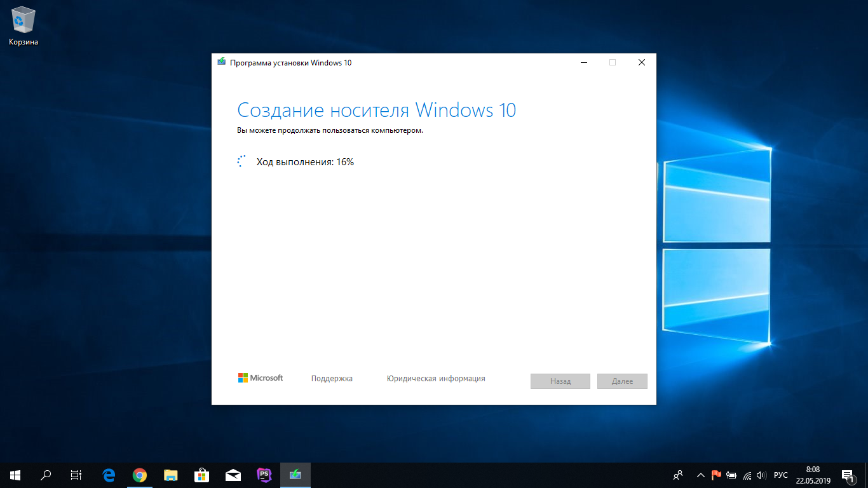Launch Microsoft Edge from the taskbar
The width and height of the screenshot is (868, 488).
109,475
